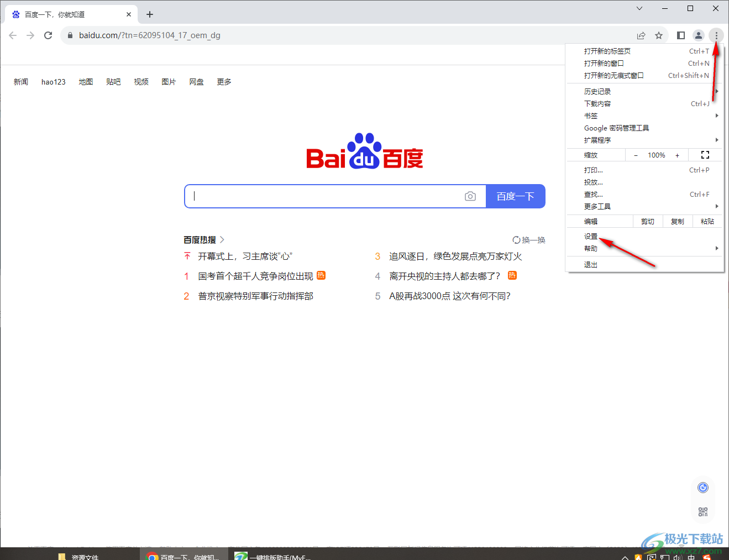This screenshot has width=729, height=560.
Task: Open 图片 navigation link
Action: [x=169, y=82]
